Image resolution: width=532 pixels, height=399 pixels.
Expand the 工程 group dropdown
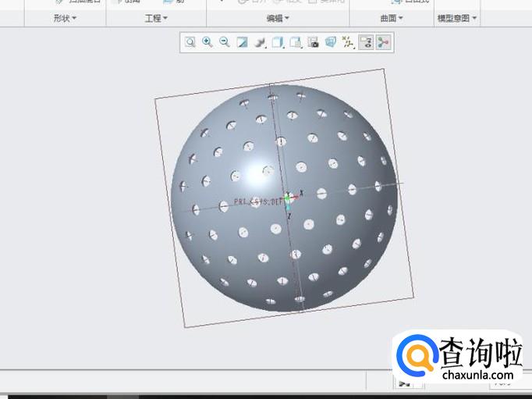pyautogui.click(x=156, y=18)
